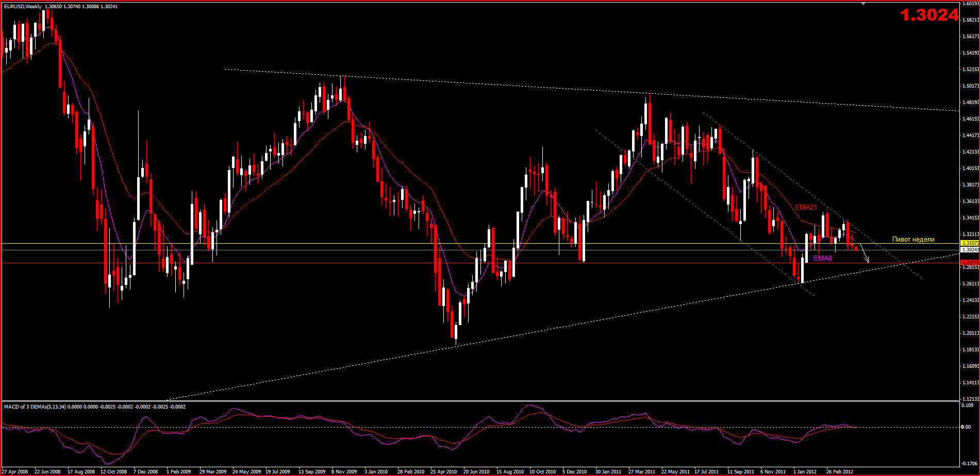Click the '22 May 2011' date label
The width and height of the screenshot is (980, 476).
(x=675, y=471)
